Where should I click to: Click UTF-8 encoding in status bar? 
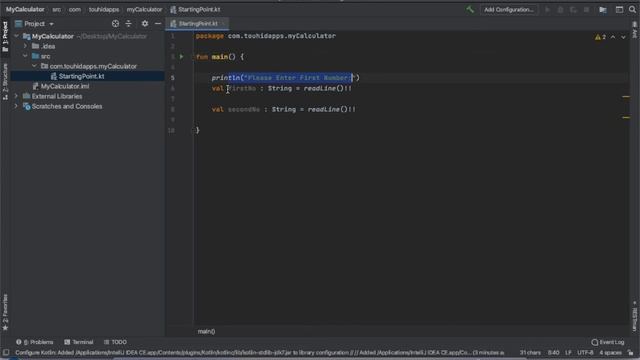(585, 353)
